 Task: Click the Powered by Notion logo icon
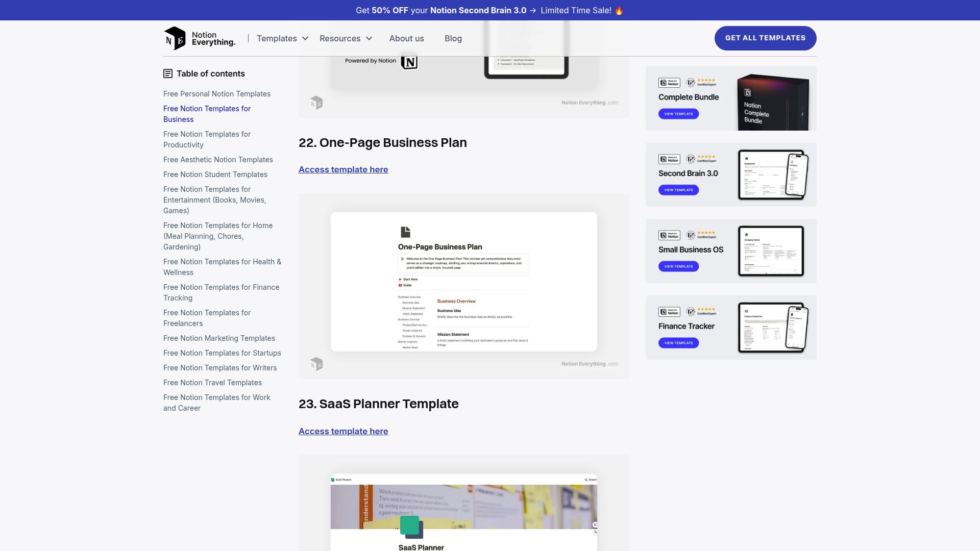pos(409,62)
